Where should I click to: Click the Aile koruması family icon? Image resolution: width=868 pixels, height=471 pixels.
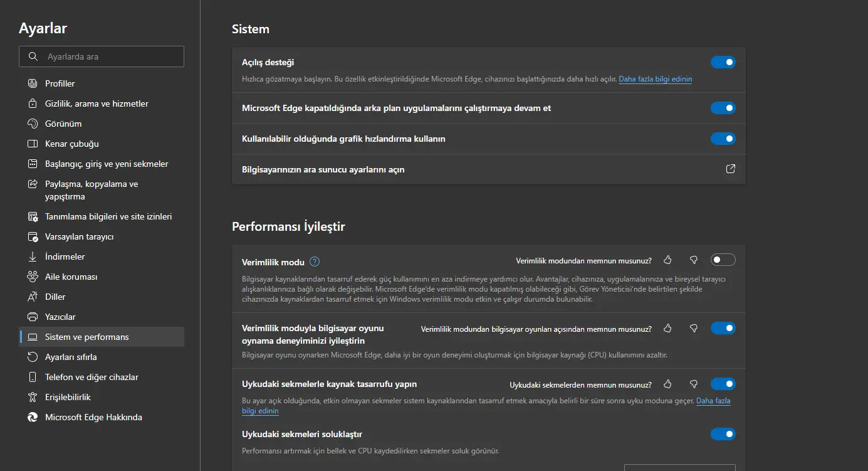[33, 277]
